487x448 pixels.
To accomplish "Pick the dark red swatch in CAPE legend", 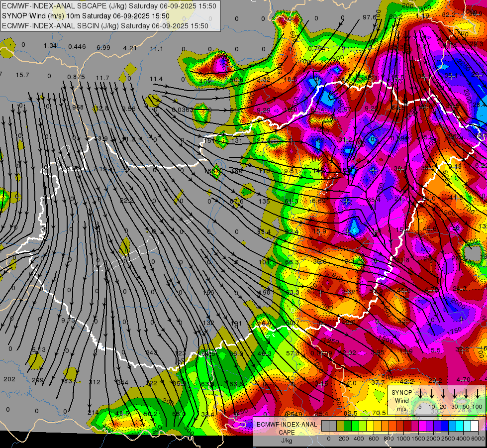I will pyautogui.click(x=407, y=426).
